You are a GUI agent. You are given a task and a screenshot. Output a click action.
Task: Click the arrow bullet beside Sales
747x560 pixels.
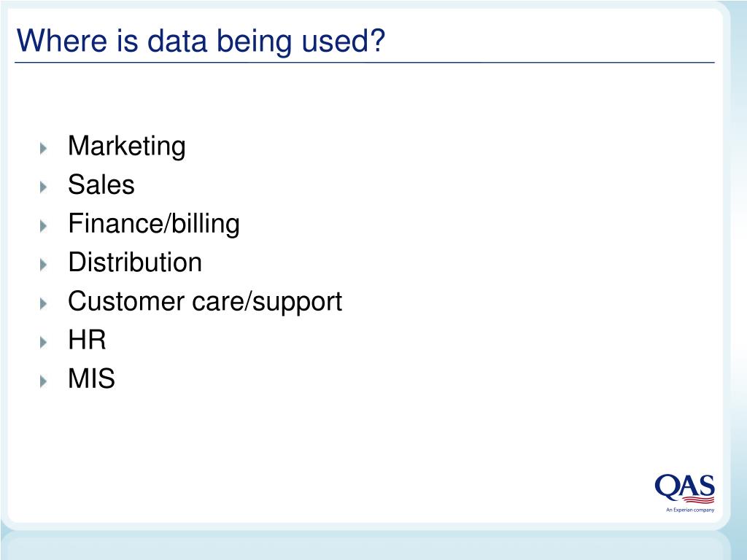coord(43,187)
